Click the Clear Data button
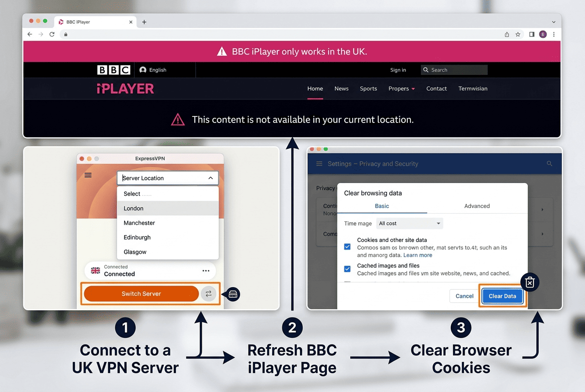Image resolution: width=585 pixels, height=392 pixels. [x=502, y=296]
